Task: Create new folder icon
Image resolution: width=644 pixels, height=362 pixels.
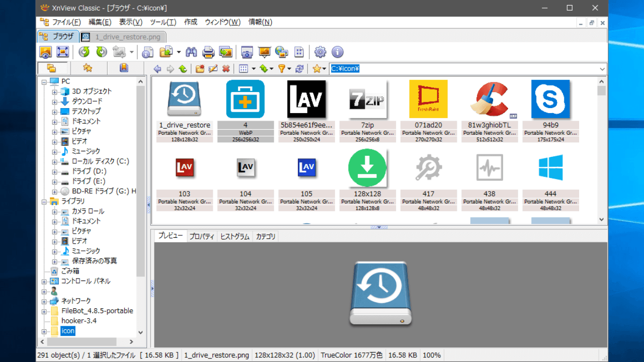Action: (x=200, y=69)
